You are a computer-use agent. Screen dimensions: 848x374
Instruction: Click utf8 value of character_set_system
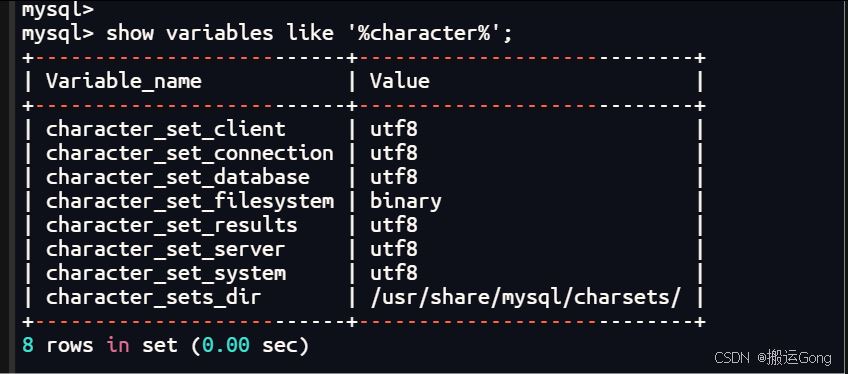[x=394, y=272]
